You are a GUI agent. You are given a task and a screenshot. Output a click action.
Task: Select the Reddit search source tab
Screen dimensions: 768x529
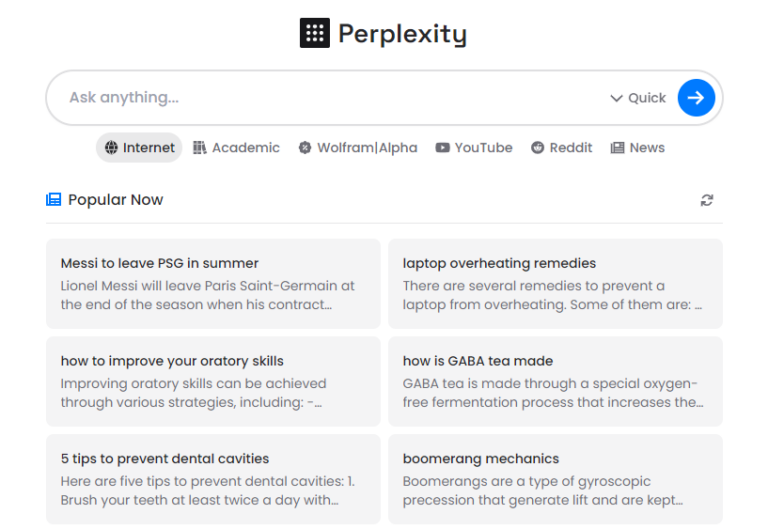click(x=562, y=148)
